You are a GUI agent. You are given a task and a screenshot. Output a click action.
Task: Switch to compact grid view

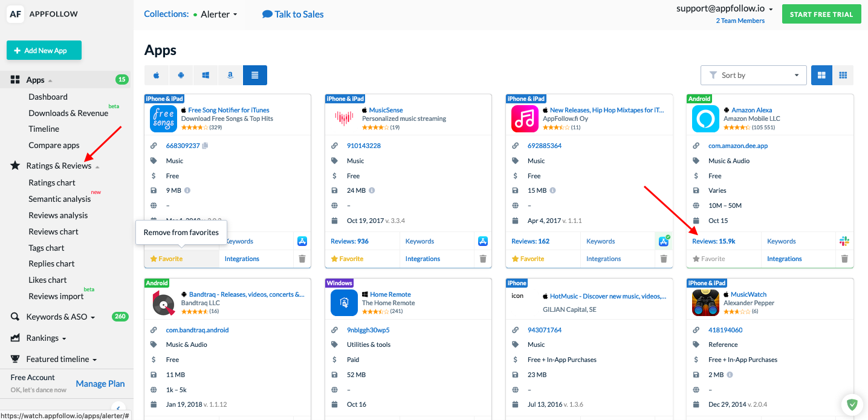[x=843, y=75]
